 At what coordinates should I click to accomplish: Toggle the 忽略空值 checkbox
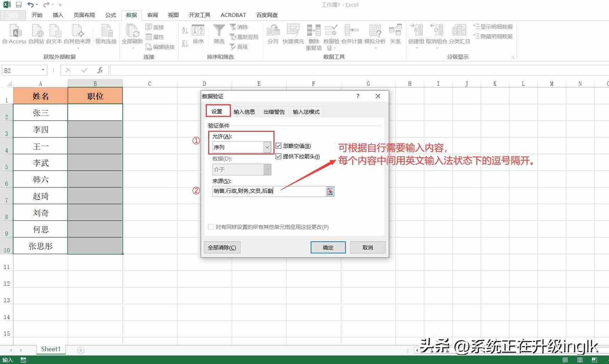[278, 146]
